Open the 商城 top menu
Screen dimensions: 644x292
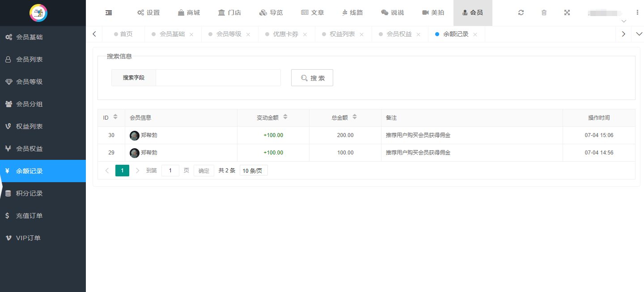(189, 13)
